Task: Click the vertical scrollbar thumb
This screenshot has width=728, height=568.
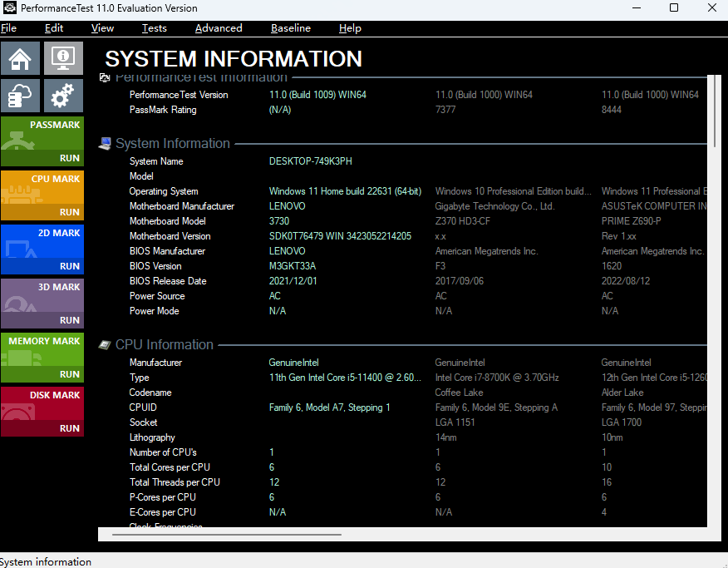Action: 715,111
